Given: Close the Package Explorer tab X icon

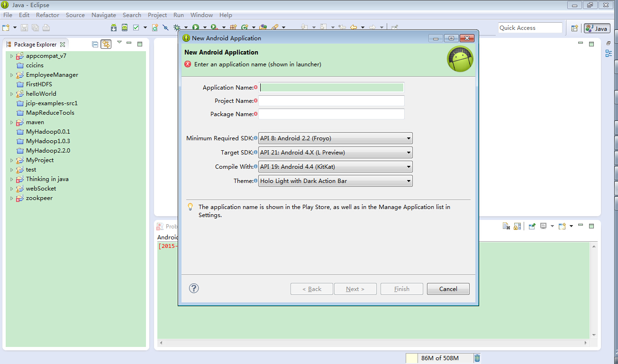Looking at the screenshot, I should point(63,45).
